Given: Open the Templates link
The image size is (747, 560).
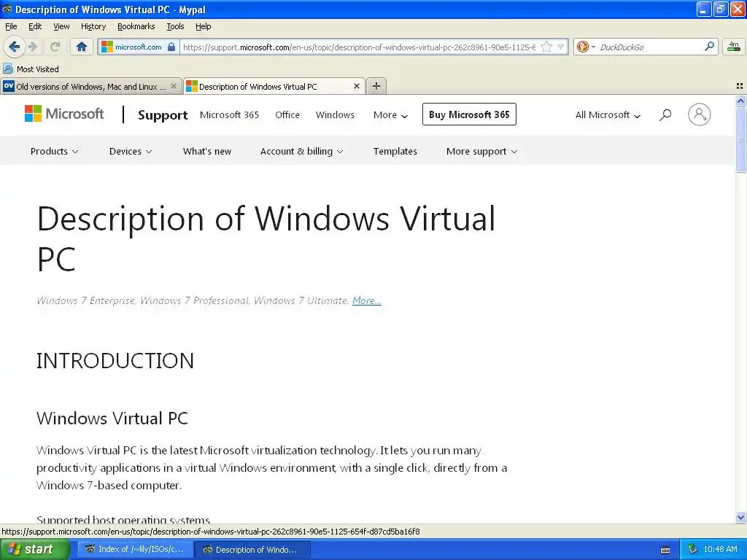Looking at the screenshot, I should pos(395,152).
